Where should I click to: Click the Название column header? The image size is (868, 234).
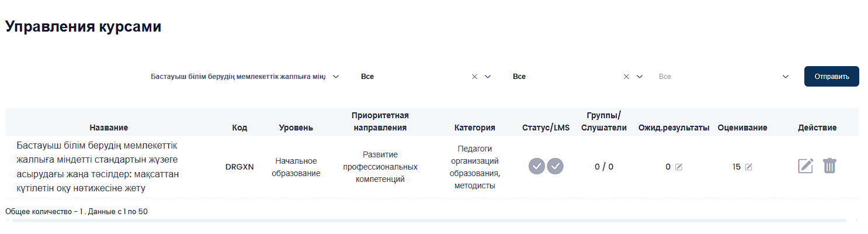(109, 128)
